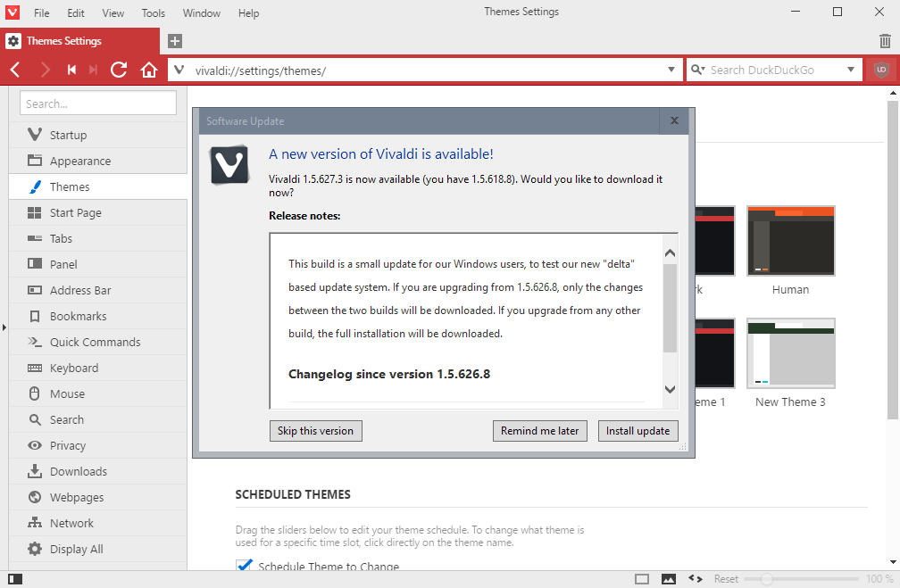Image resolution: width=900 pixels, height=588 pixels.
Task: Adjust the page zoom slider
Action: (x=803, y=579)
